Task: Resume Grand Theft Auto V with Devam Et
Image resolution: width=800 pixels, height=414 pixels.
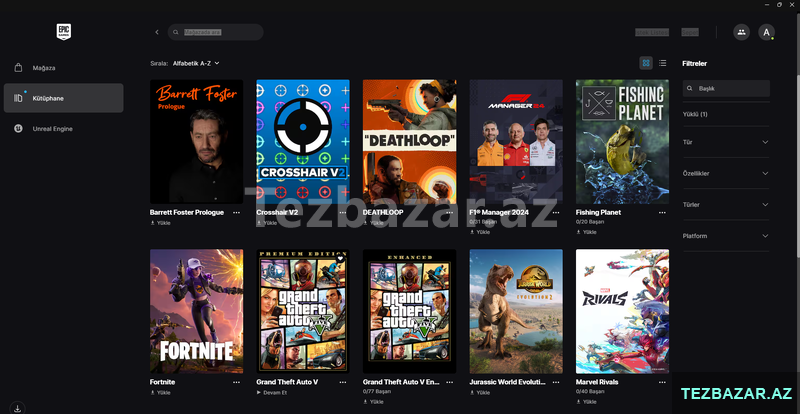Action: (272, 393)
